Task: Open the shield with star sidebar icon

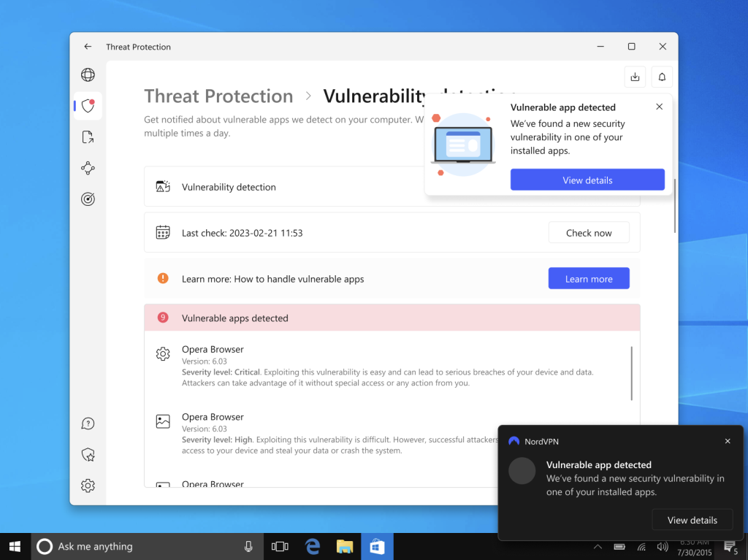Action: pos(88,455)
